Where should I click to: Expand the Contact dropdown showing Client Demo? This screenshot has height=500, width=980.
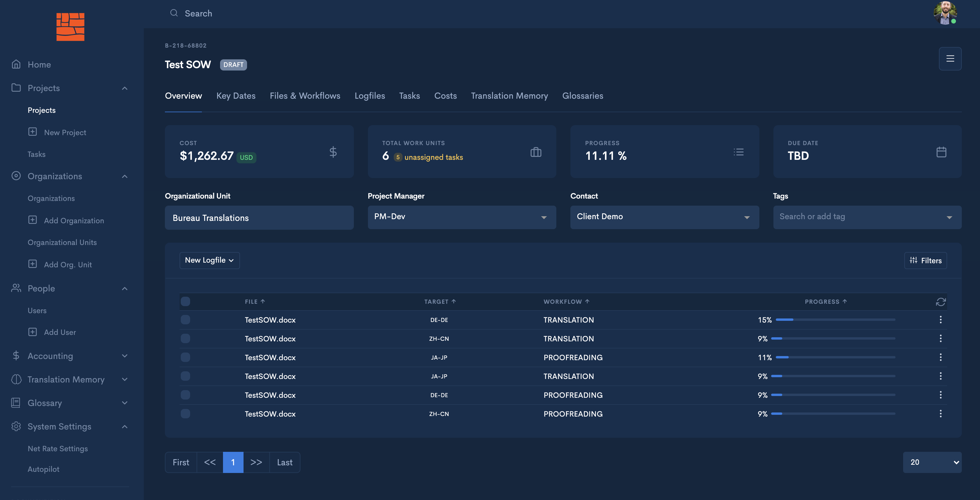(x=747, y=217)
